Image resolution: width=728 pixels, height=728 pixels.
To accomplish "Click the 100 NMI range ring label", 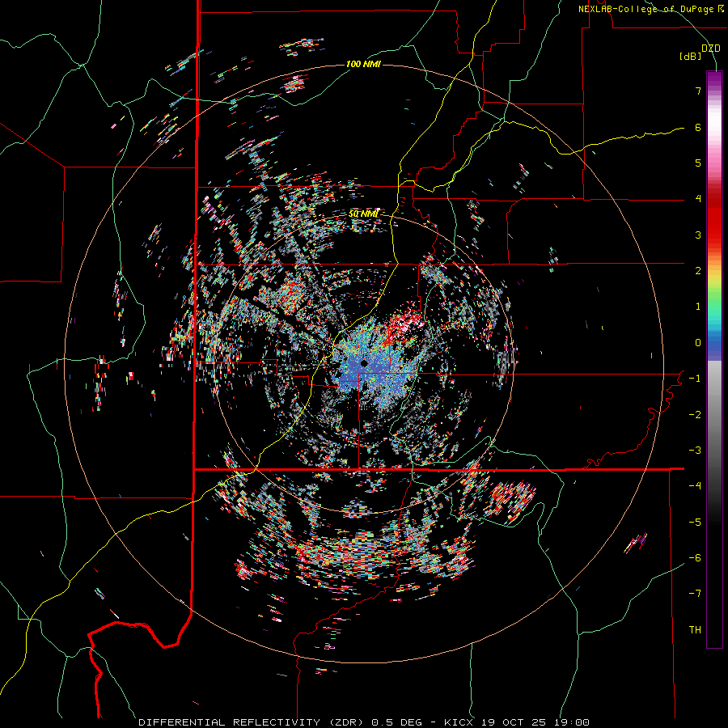I will point(363,64).
